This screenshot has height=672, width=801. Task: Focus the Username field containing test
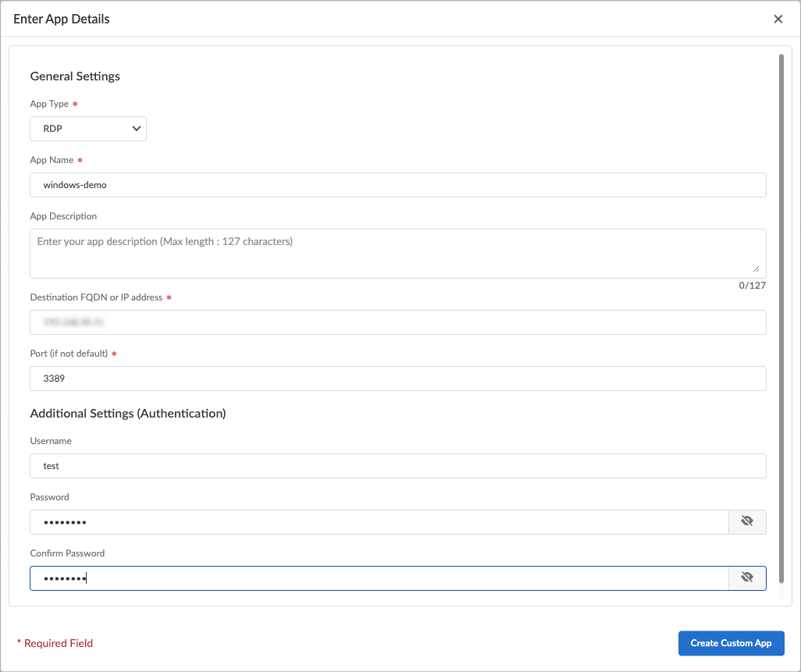(397, 466)
